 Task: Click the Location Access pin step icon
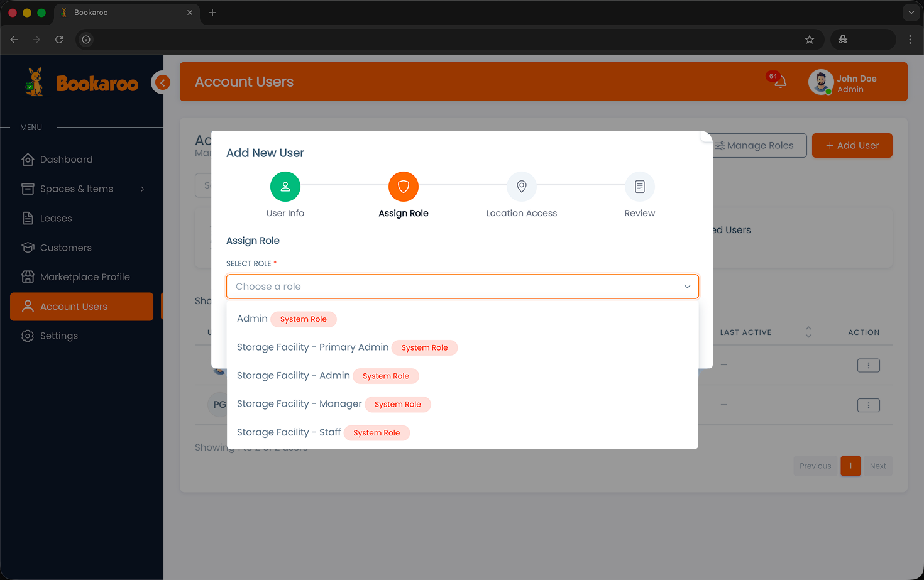coord(521,187)
